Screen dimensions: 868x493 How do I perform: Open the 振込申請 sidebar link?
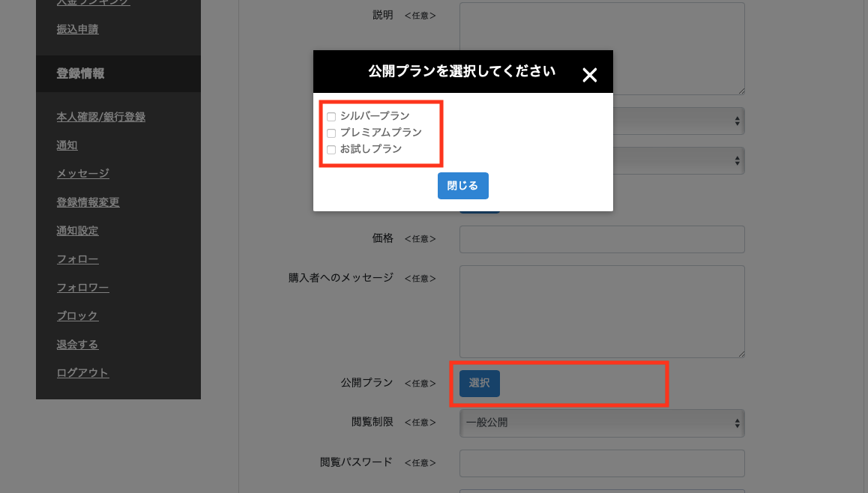pyautogui.click(x=77, y=30)
